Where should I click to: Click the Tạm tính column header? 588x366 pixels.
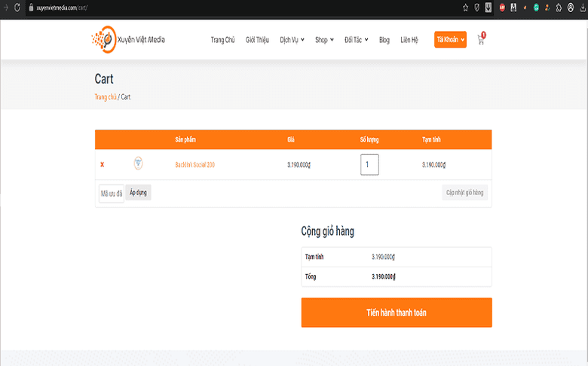(431, 140)
